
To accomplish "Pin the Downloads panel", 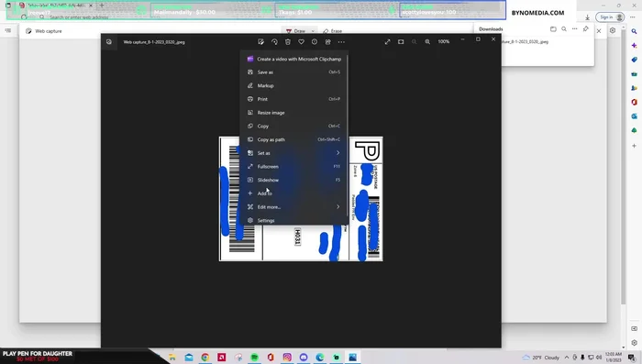I will 586,29.
